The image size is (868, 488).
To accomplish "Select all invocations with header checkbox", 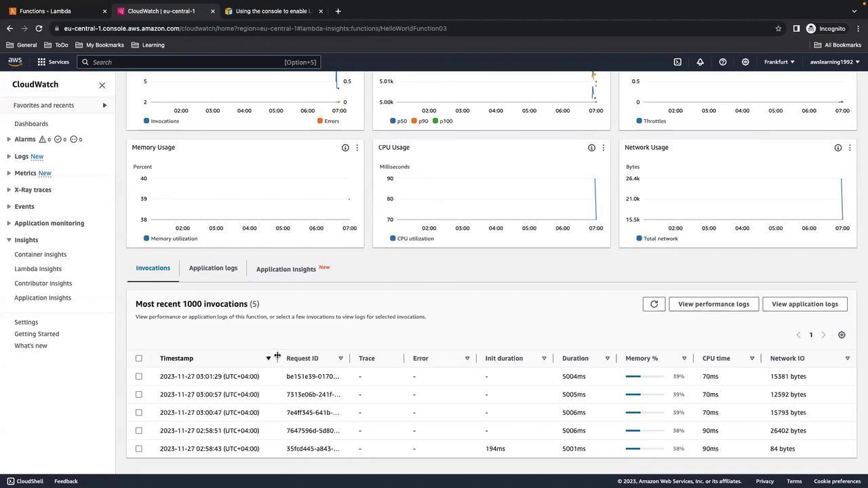I will [139, 358].
